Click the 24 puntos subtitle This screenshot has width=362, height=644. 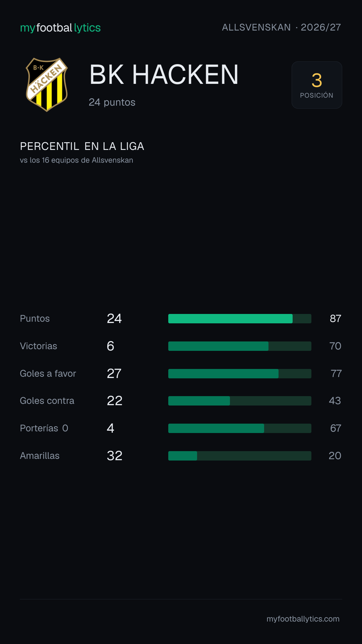112,102
